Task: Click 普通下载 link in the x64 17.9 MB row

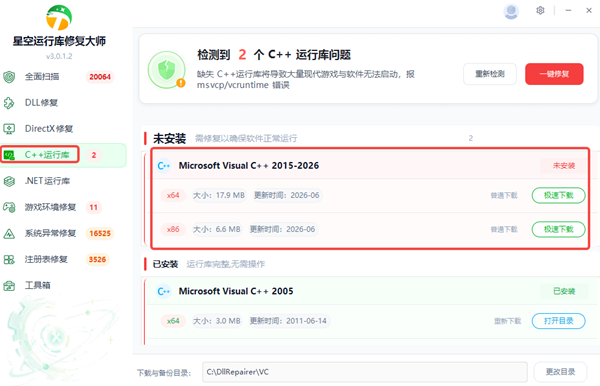Action: pos(504,195)
